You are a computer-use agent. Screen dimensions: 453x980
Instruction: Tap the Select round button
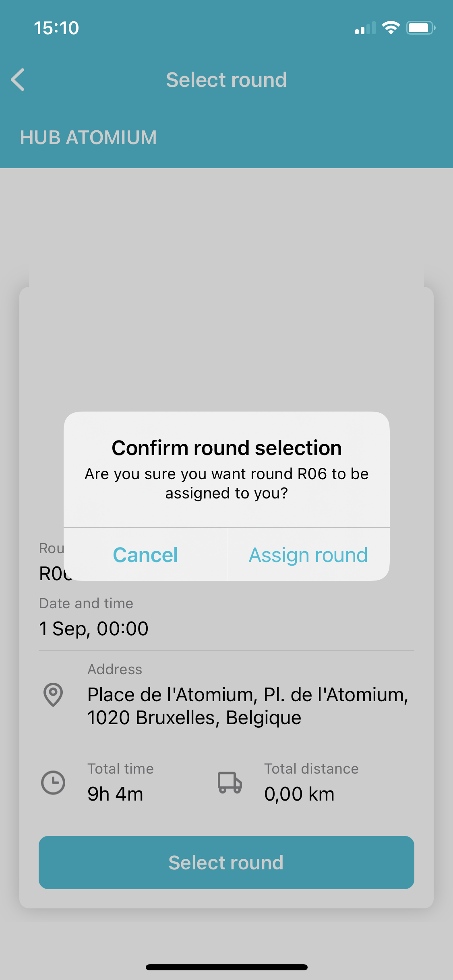click(226, 863)
